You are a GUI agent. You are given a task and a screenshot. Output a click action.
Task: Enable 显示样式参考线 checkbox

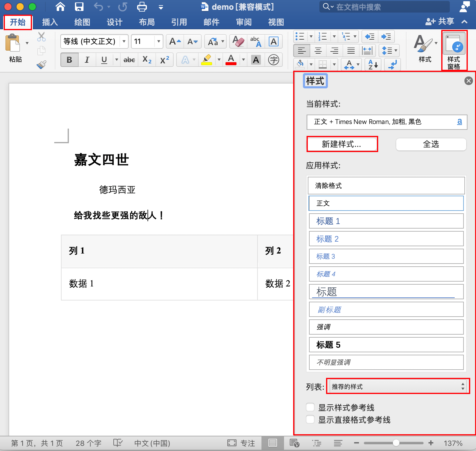[x=310, y=407]
